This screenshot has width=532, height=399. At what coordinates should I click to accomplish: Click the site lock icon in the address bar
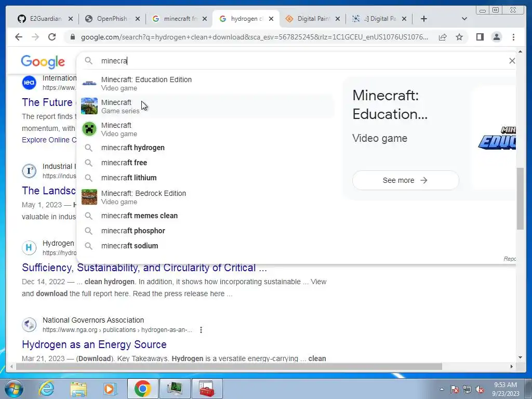[x=72, y=37]
